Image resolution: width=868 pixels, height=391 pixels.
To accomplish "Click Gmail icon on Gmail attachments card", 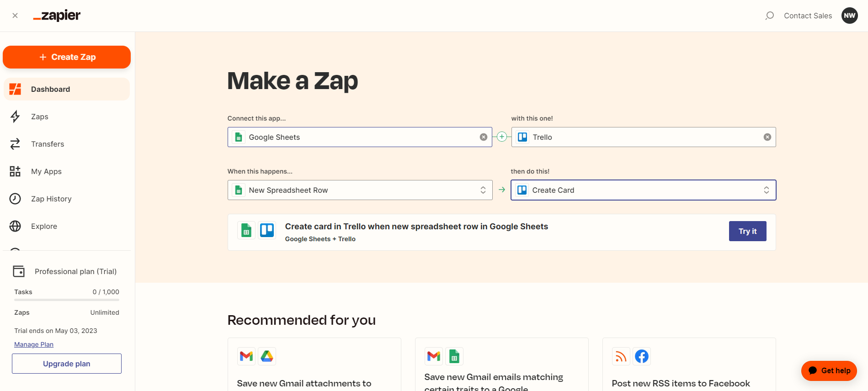I will click(246, 356).
